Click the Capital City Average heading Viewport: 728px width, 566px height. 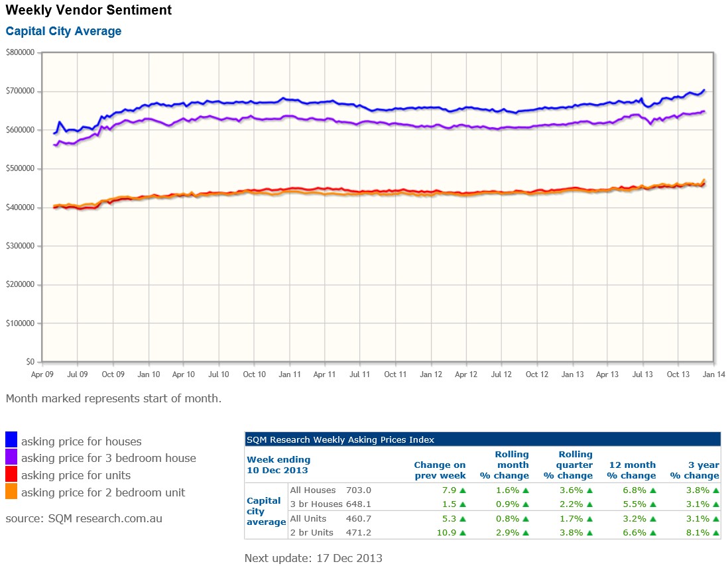coord(64,31)
